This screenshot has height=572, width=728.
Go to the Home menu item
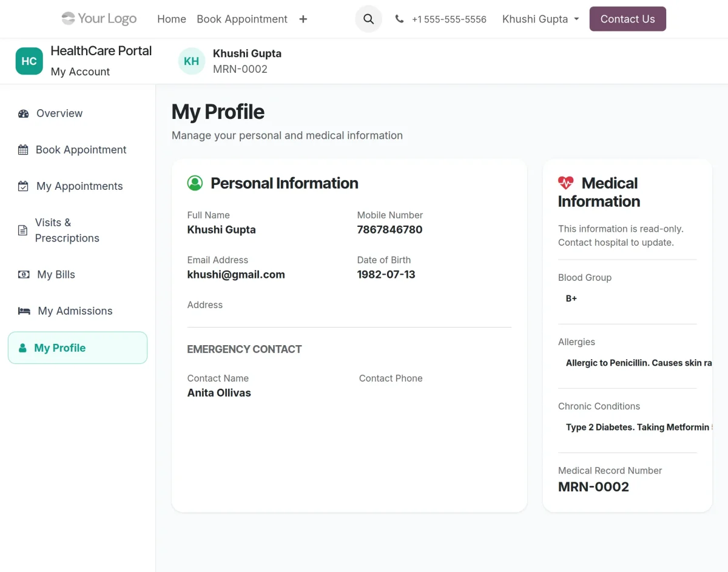coord(172,19)
